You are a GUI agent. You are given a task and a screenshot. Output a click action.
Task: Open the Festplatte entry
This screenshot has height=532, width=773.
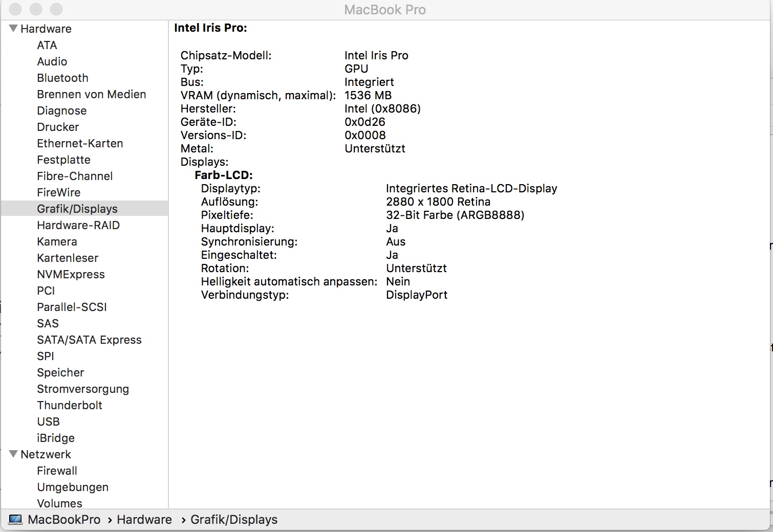[63, 160]
